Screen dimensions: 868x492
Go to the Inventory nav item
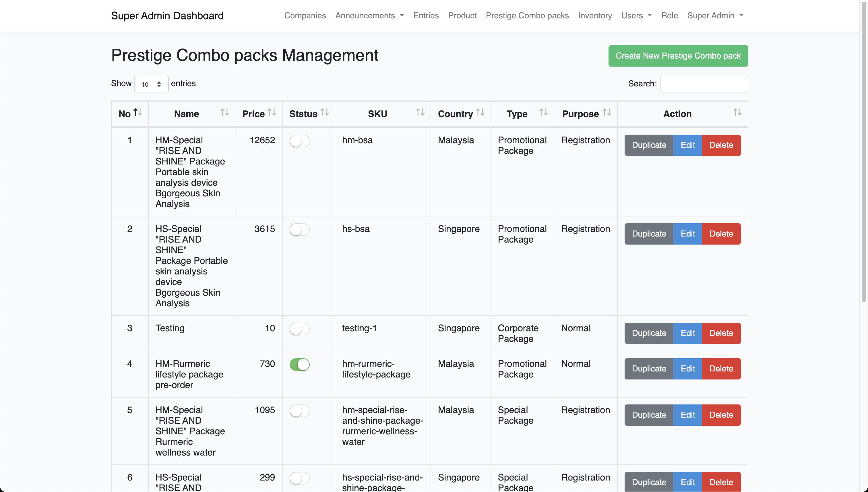[x=595, y=16]
